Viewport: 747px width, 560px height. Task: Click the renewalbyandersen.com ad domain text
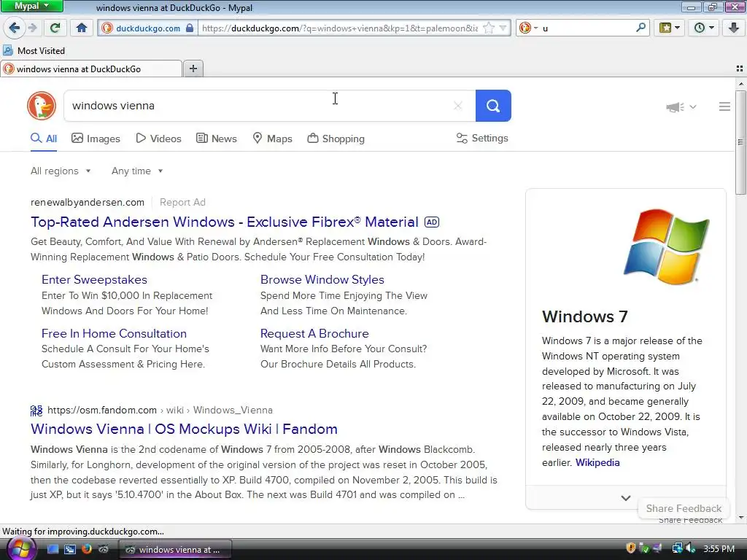(88, 203)
